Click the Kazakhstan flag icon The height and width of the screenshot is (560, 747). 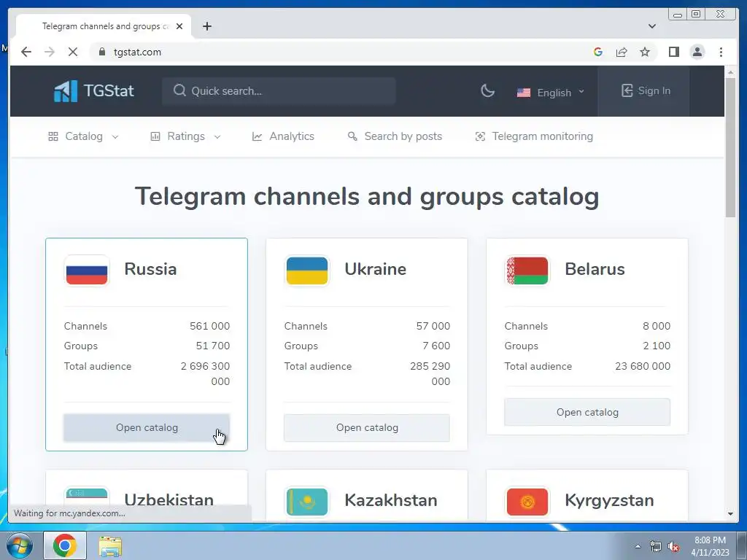point(307,502)
